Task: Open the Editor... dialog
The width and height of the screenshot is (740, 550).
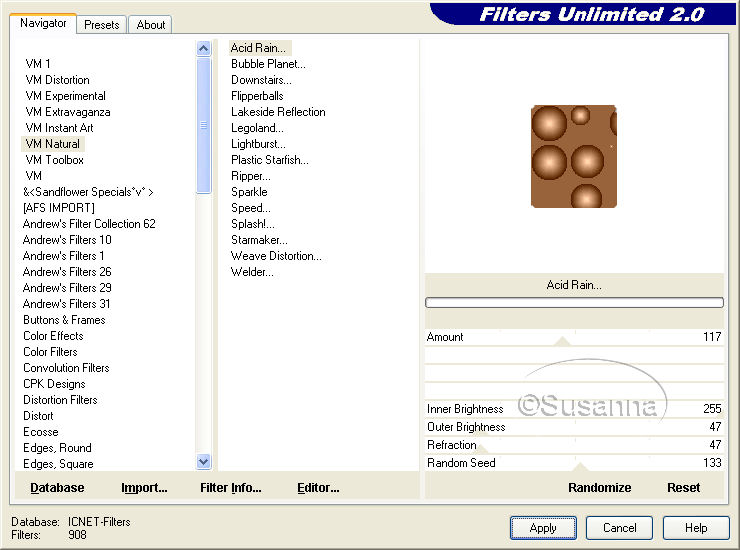Action: (x=318, y=488)
